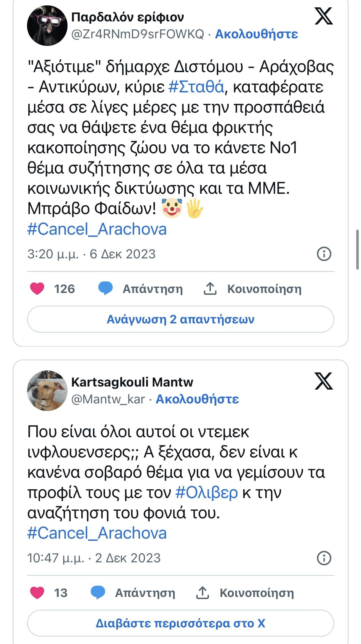Click dog avatar of Kartsagkouli Mantw

click(x=47, y=391)
